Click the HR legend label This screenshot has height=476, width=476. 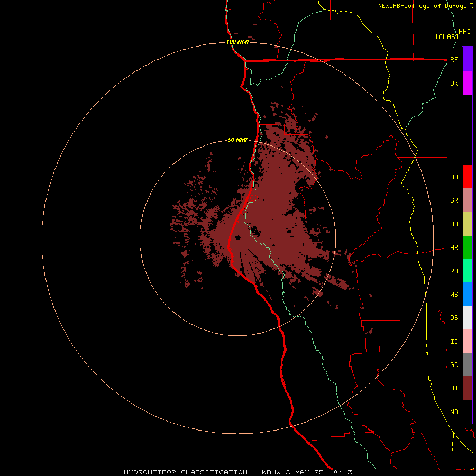pos(454,248)
